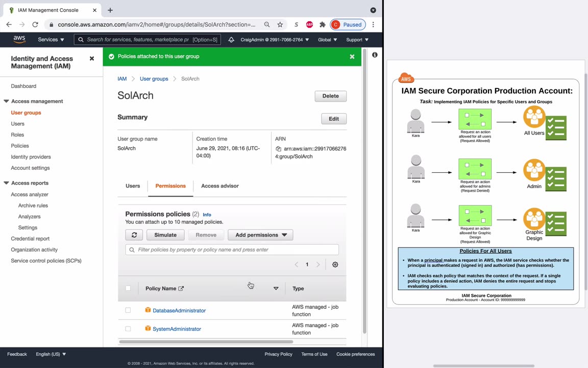Open Users in the IAM sidebar
The height and width of the screenshot is (368, 588).
pos(18,124)
